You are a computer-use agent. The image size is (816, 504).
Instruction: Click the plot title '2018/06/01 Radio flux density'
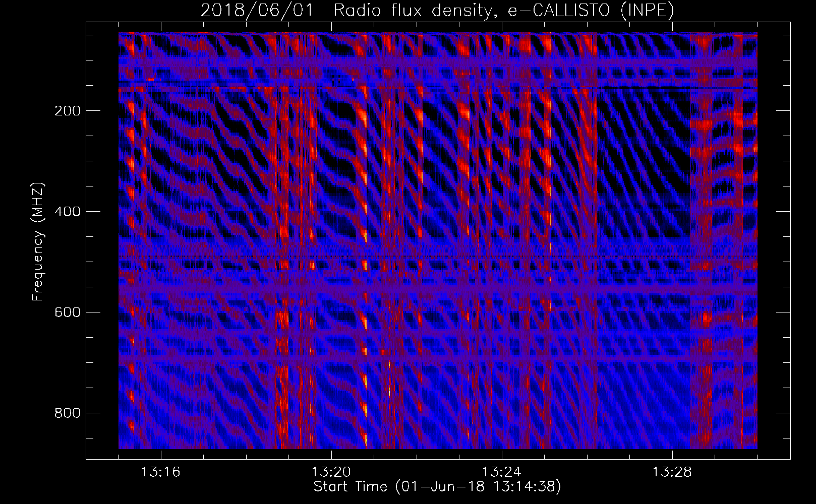pyautogui.click(x=437, y=11)
